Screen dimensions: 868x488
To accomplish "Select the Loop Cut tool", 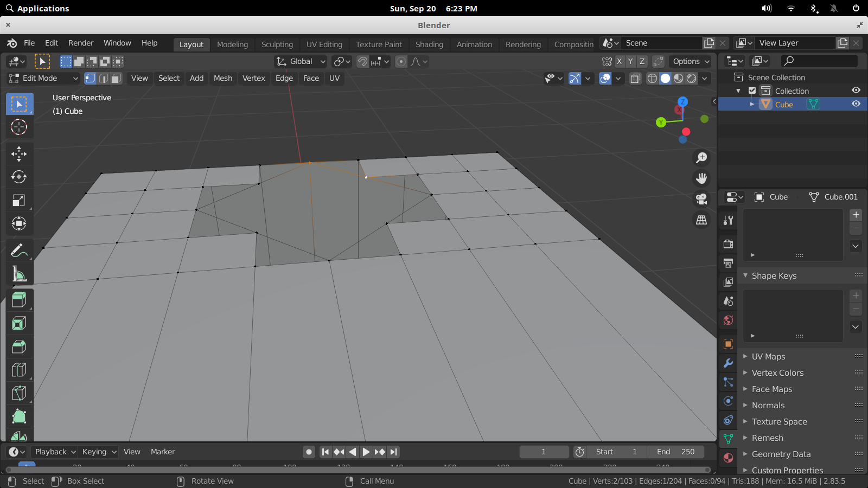I will 19,370.
